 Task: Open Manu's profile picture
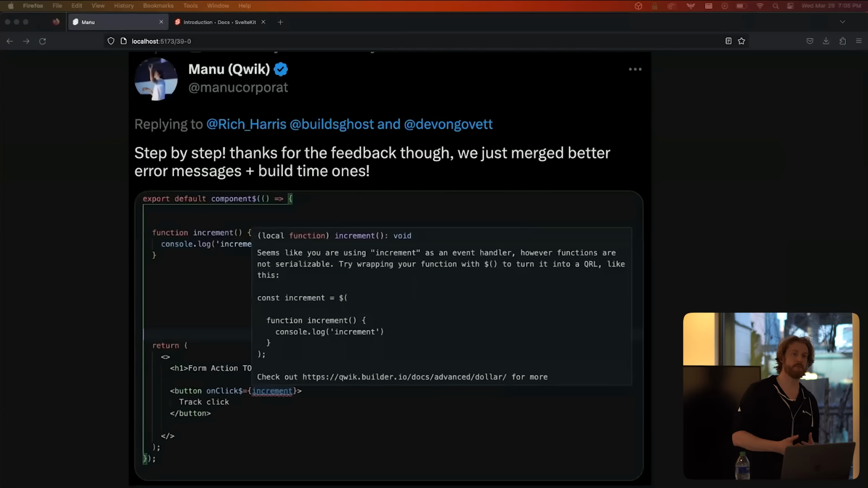156,79
